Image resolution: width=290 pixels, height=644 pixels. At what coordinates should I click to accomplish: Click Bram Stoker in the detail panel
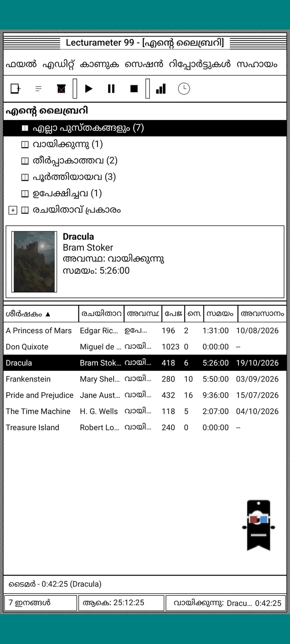click(88, 248)
